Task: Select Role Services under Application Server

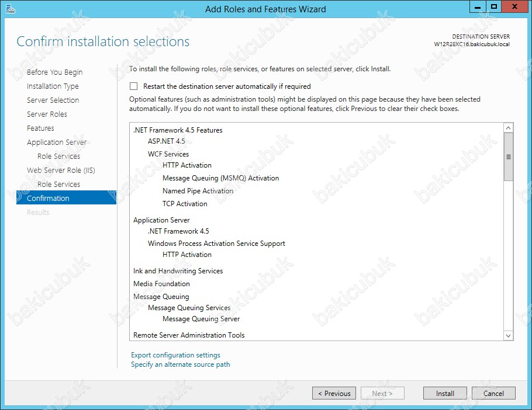Action: click(58, 156)
